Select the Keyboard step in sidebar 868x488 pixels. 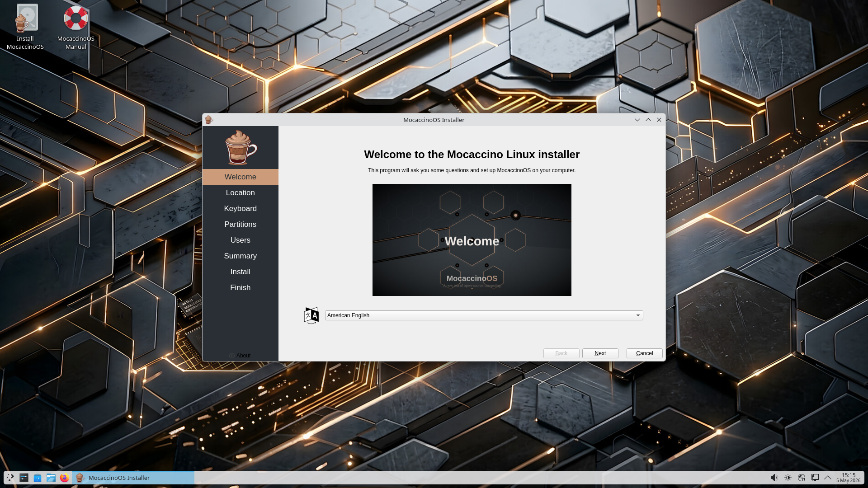click(x=241, y=209)
